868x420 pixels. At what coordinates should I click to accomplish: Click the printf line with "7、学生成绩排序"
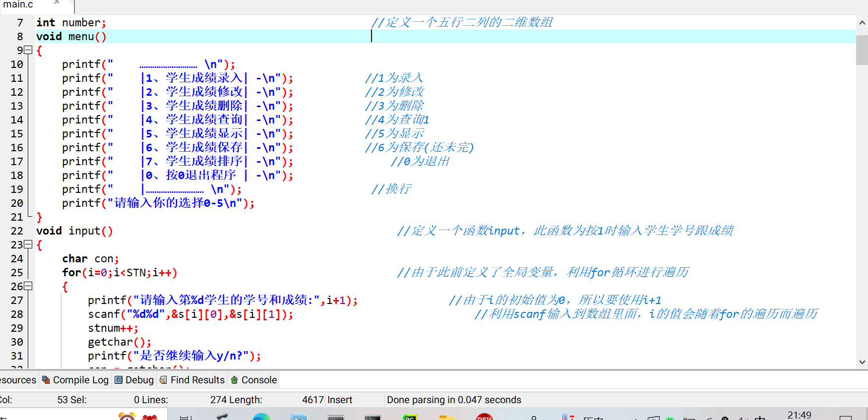(x=178, y=162)
